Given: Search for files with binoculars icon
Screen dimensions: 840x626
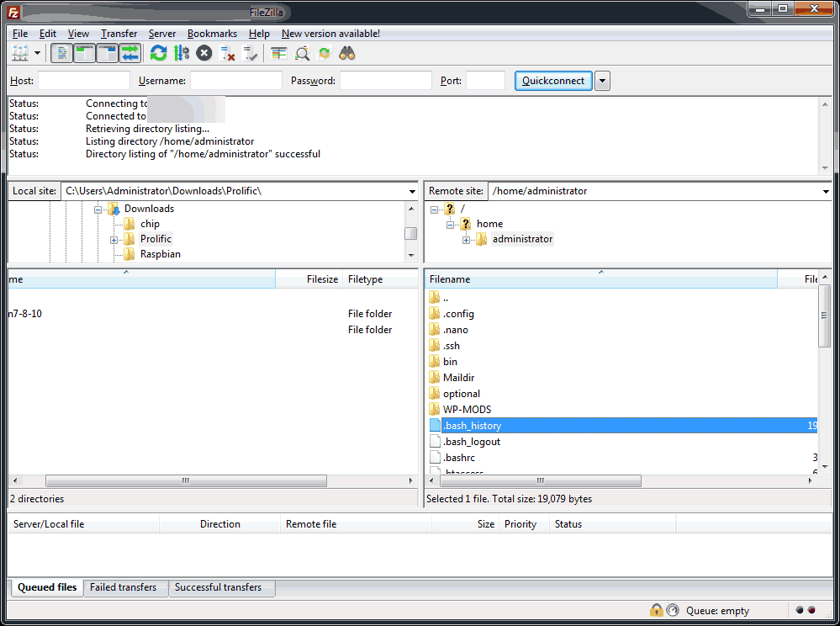Looking at the screenshot, I should point(347,53).
